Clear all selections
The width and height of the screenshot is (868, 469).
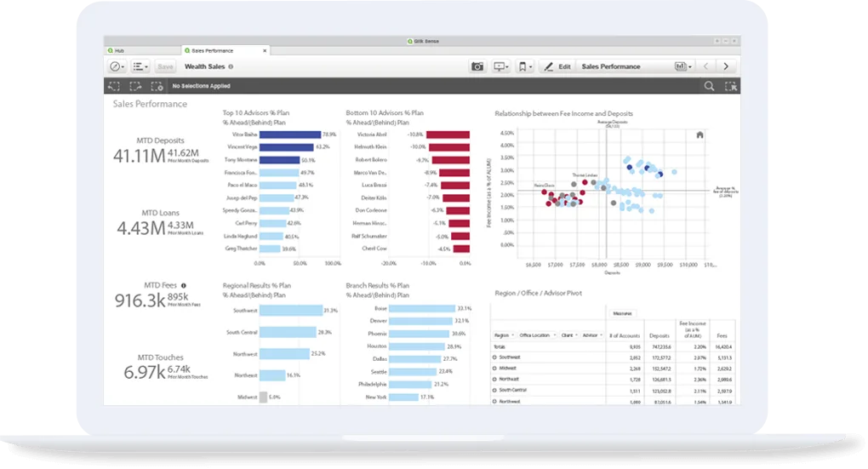(157, 86)
